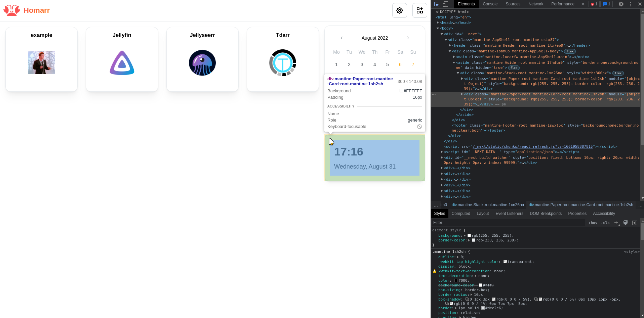The width and height of the screenshot is (644, 318).
Task: Toggle device toolbar in DevTools
Action: click(x=445, y=4)
